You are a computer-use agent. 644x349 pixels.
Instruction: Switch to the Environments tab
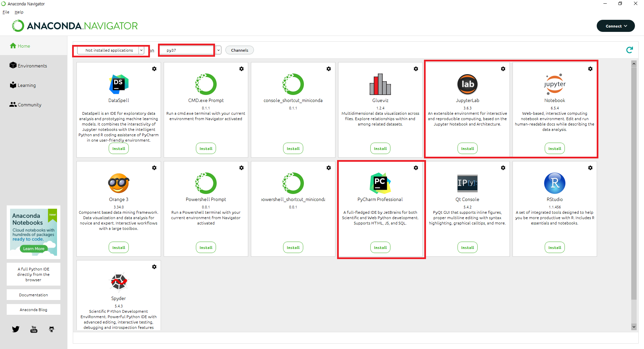pyautogui.click(x=28, y=65)
